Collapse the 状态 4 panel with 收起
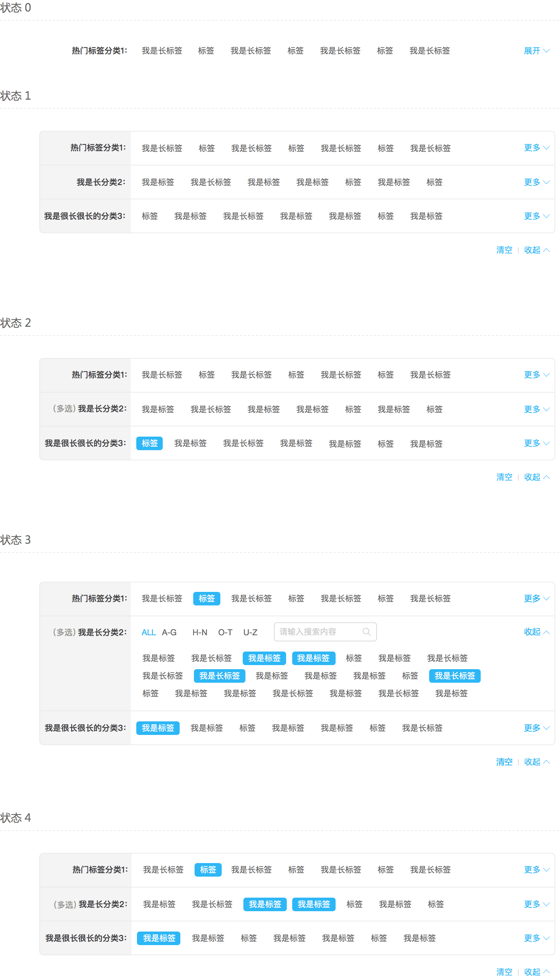This screenshot has height=979, width=560. (537, 972)
